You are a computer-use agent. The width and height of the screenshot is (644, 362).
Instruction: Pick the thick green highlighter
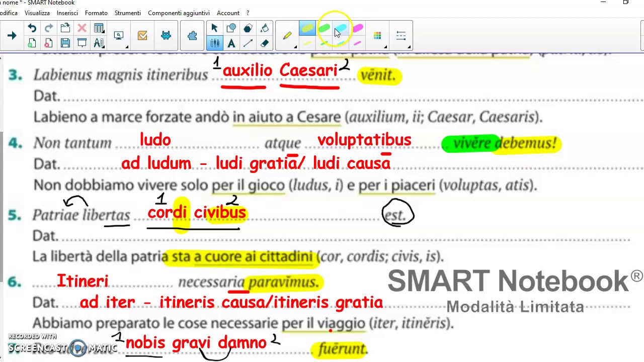point(324,29)
